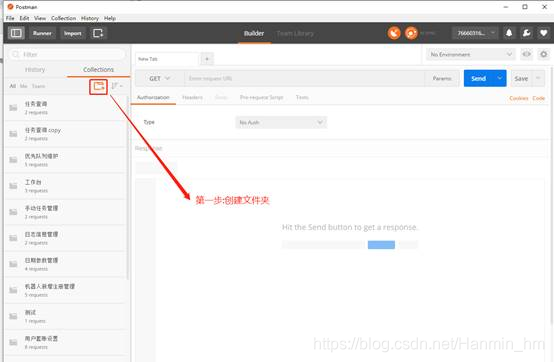Open the user account dropdown

pyautogui.click(x=475, y=33)
